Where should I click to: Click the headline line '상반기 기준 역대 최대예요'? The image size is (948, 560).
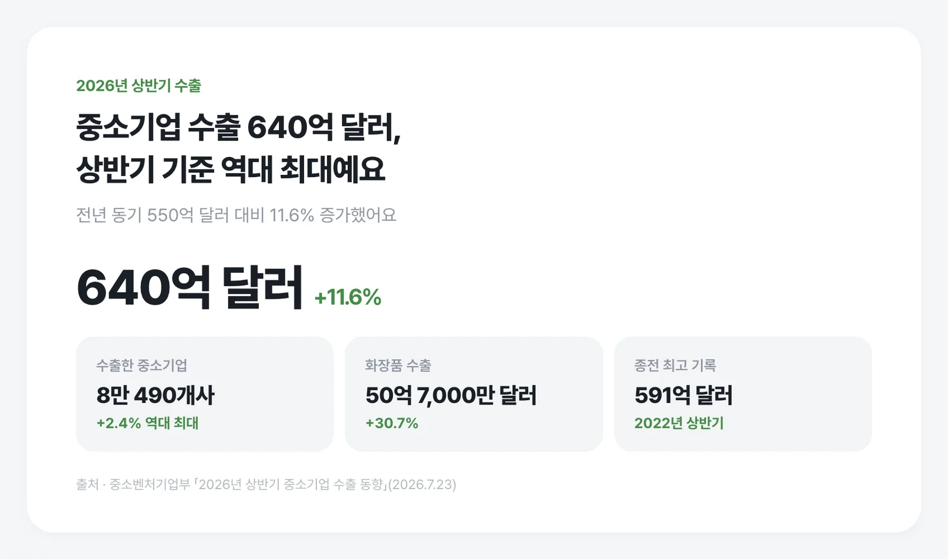coord(230,169)
